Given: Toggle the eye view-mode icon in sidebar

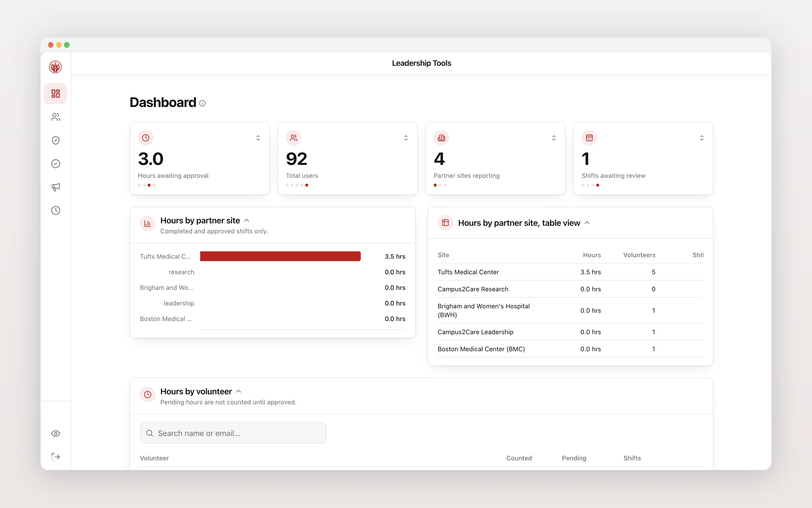Looking at the screenshot, I should 55,433.
